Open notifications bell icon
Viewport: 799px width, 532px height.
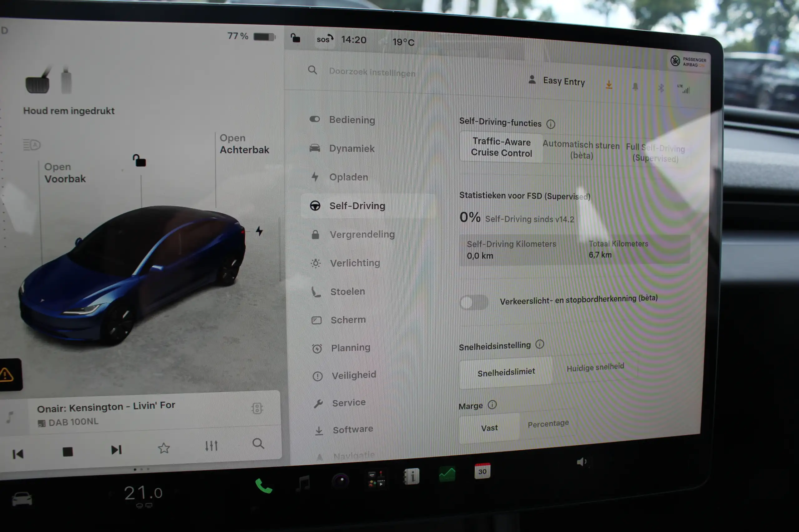click(635, 87)
